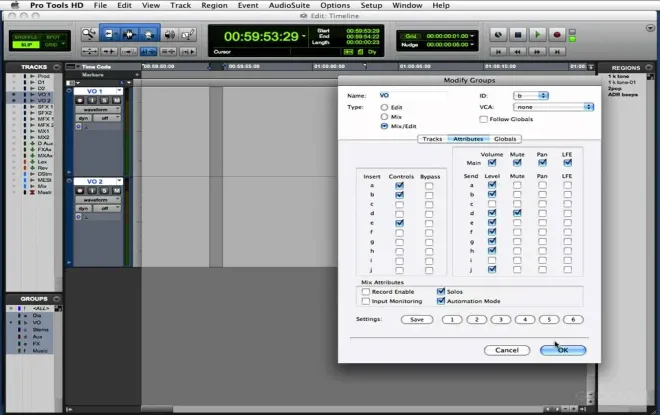Mute the VO 2 track
Screen dimensions: 660x415
coord(117,191)
